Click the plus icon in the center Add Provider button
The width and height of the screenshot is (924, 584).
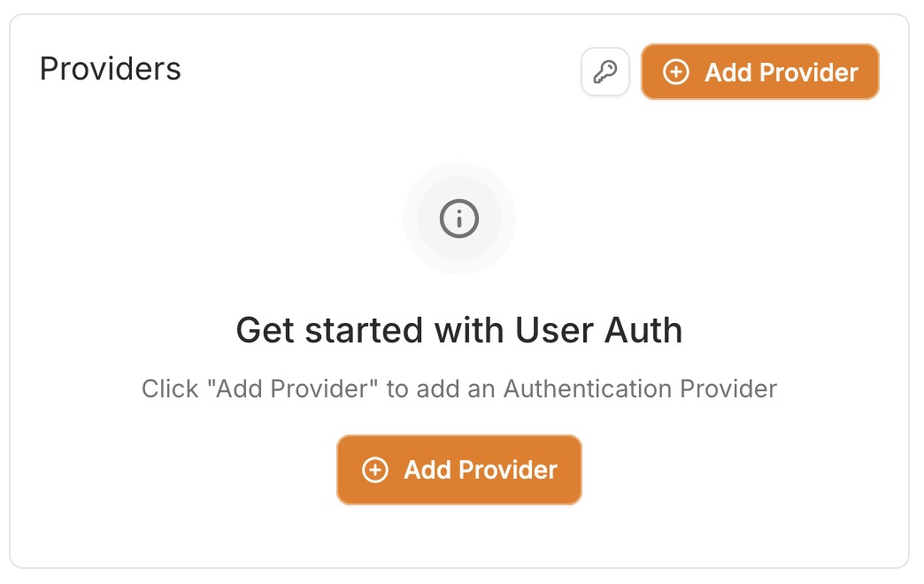375,470
